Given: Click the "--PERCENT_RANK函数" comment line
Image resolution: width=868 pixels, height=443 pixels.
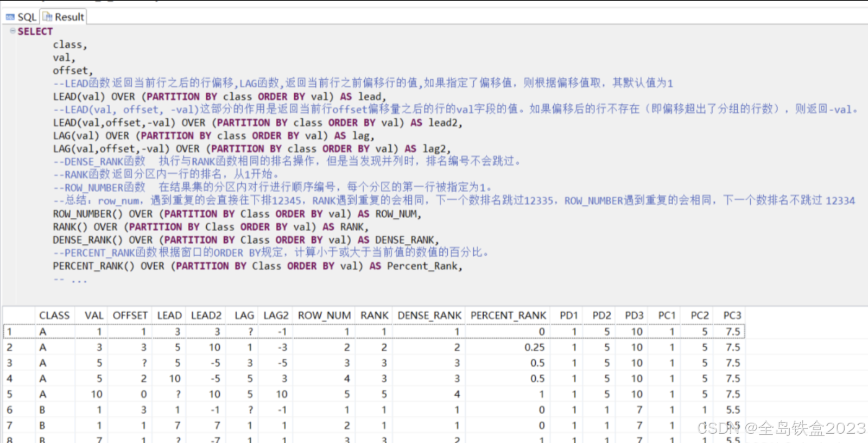Looking at the screenshot, I should (x=271, y=252).
